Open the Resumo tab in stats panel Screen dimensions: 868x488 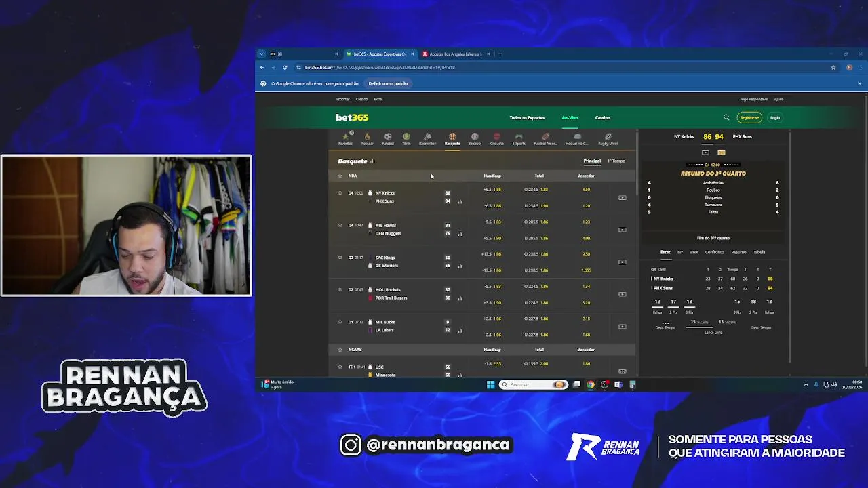click(x=738, y=252)
